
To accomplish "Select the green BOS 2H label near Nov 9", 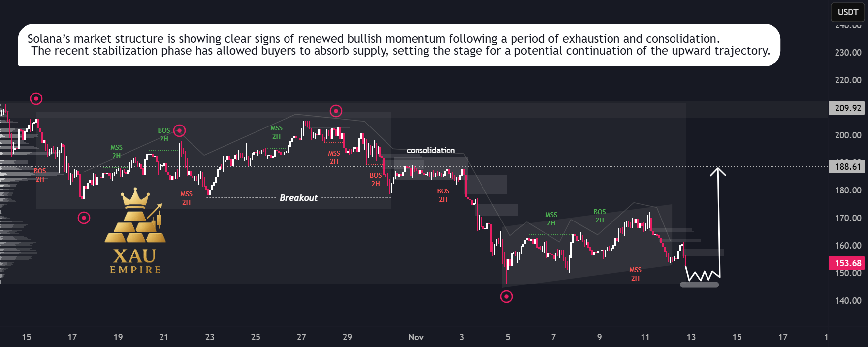I will tap(600, 216).
